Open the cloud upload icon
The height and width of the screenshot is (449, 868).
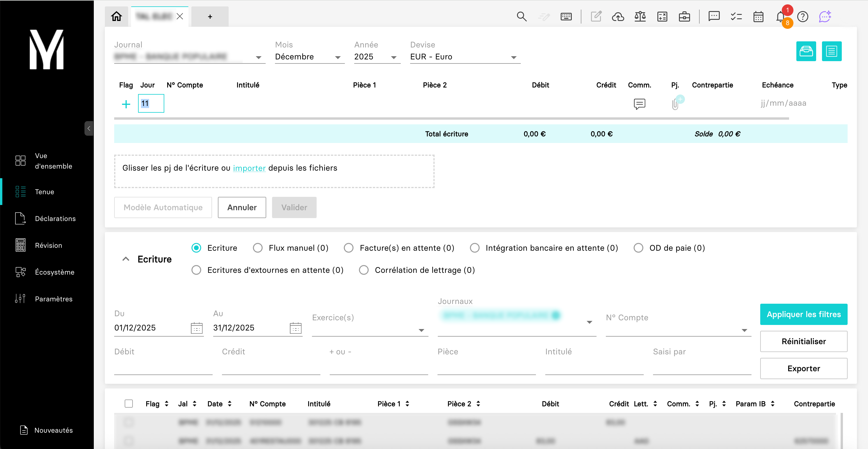pyautogui.click(x=618, y=17)
